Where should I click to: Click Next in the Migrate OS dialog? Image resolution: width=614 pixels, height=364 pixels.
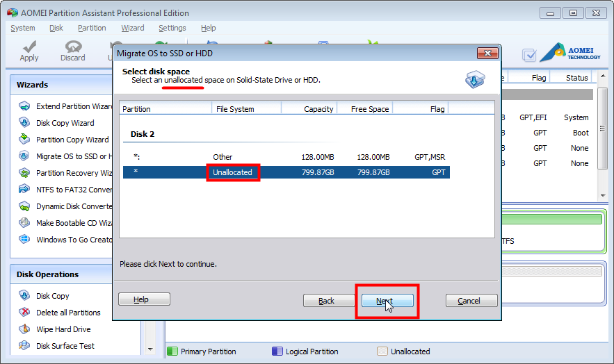pos(387,301)
